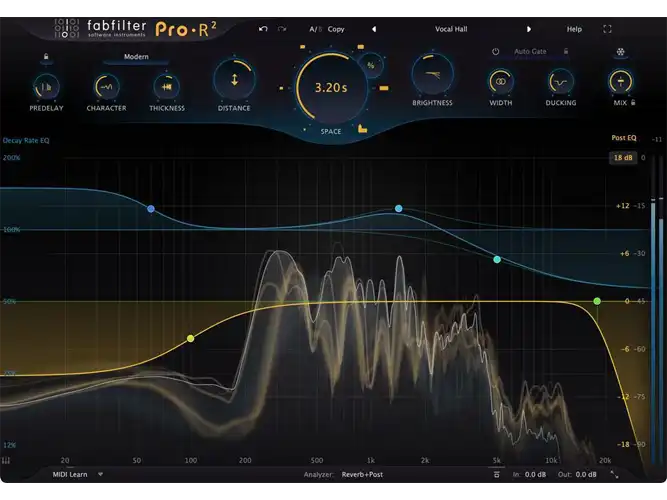Screen dimensions: 667x500
Task: Open the 18 dB display range dropdown
Action: (x=623, y=157)
